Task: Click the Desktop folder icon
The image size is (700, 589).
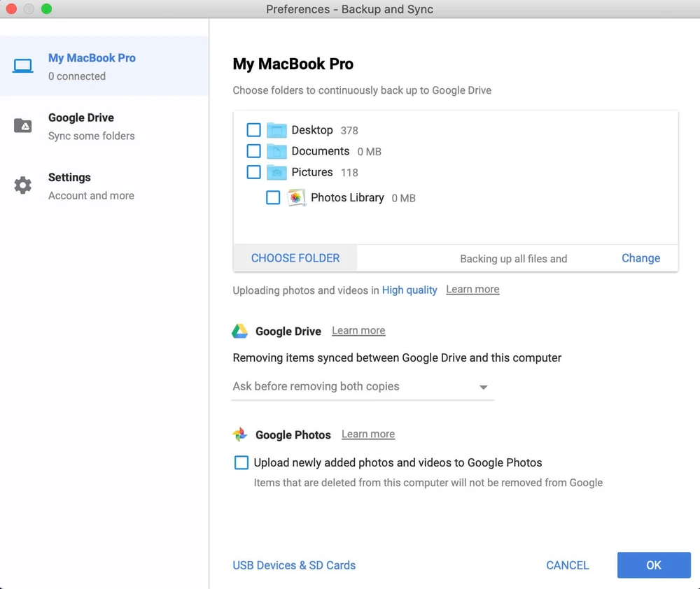Action: [277, 130]
